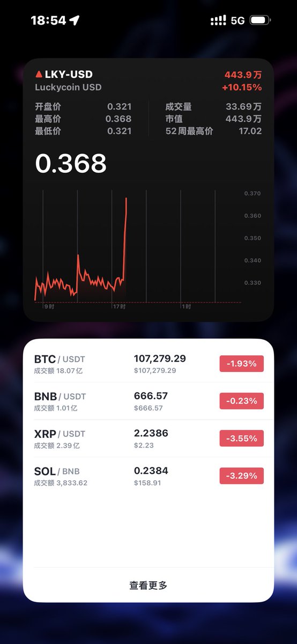297x644 pixels.
Task: Tap the battery icon in status bar
Action: click(261, 20)
